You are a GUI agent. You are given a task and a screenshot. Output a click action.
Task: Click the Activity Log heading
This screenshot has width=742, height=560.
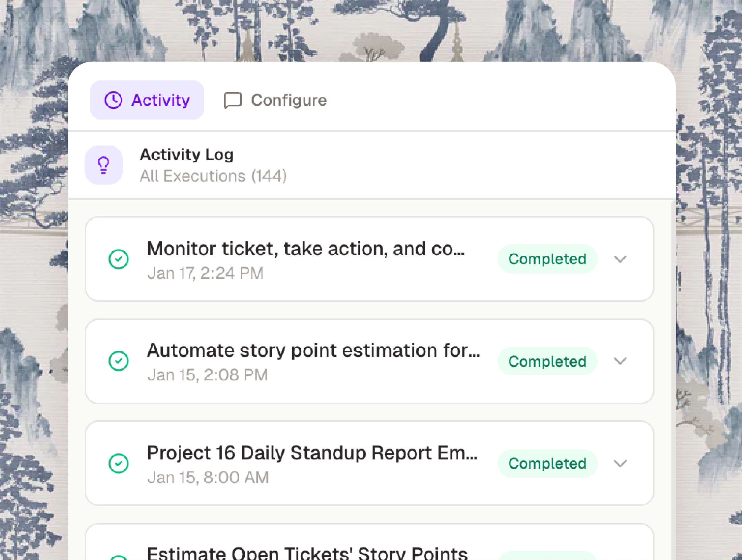186,154
